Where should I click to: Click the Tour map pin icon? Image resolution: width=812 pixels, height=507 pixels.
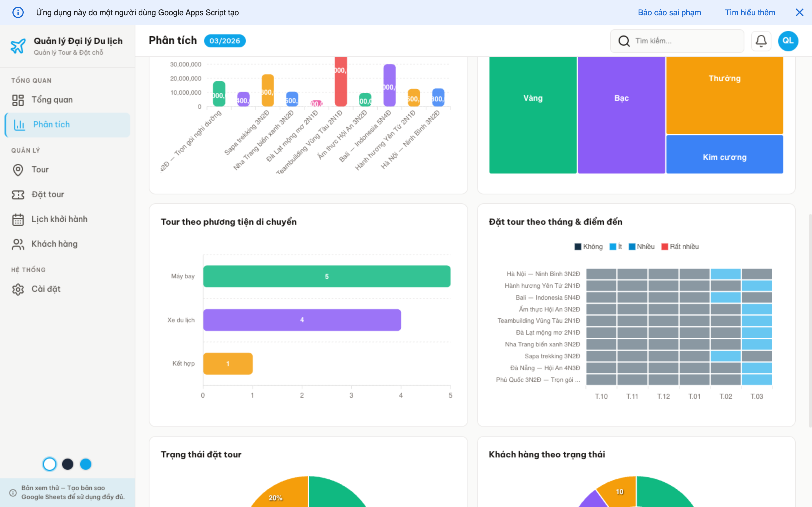coord(18,170)
